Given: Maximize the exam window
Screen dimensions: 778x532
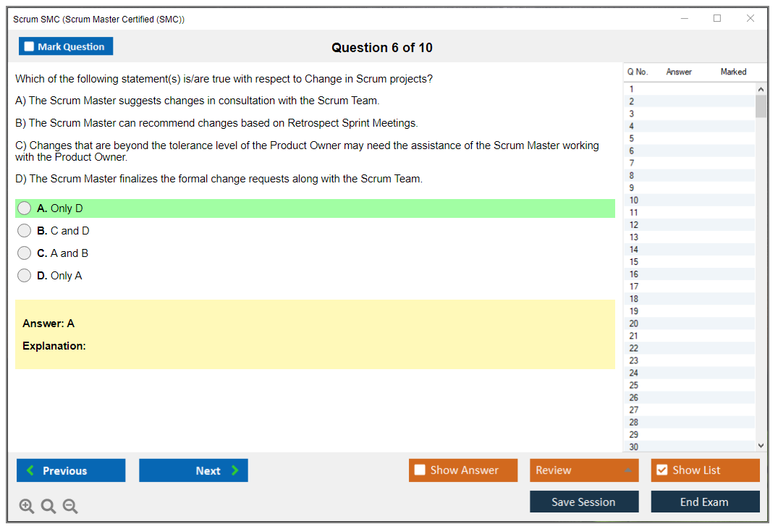Looking at the screenshot, I should coord(717,19).
